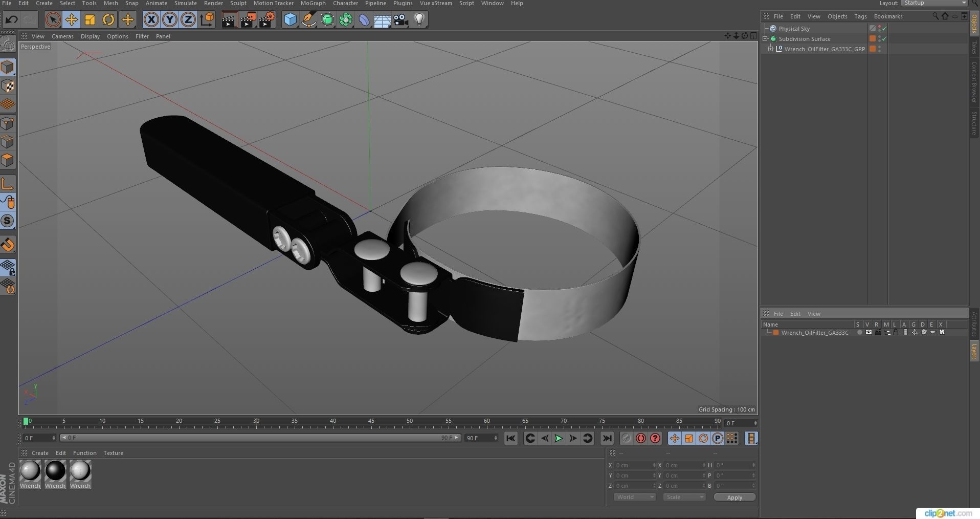Go to start of animation
The width and height of the screenshot is (980, 519).
tap(510, 438)
